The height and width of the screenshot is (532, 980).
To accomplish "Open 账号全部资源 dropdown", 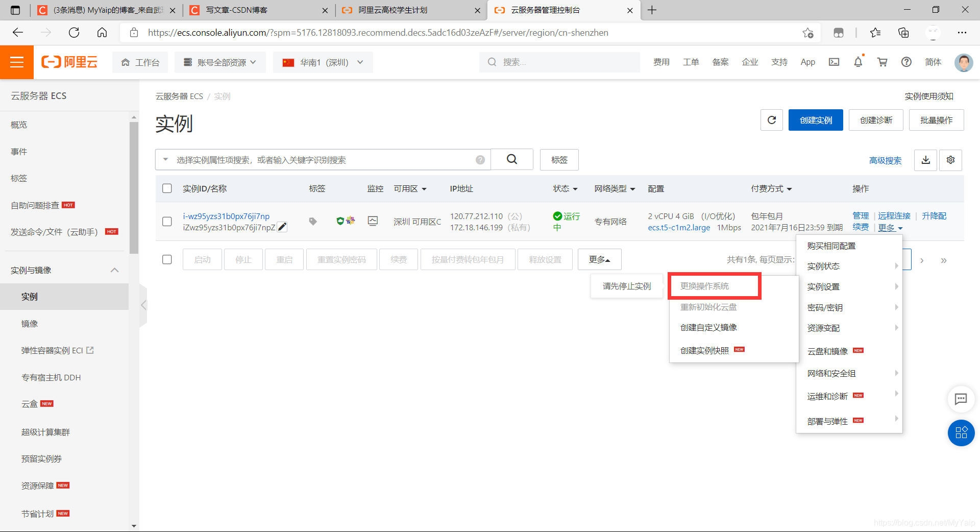I will point(220,62).
